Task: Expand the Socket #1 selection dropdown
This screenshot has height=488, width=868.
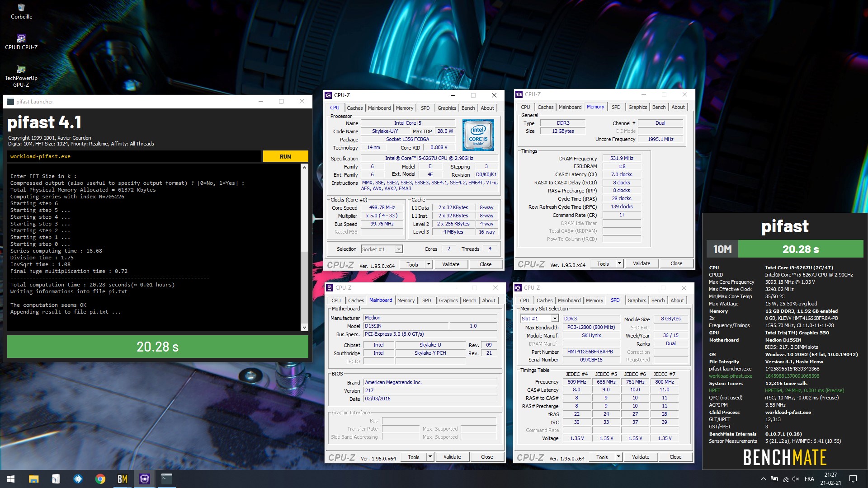Action: click(x=398, y=249)
